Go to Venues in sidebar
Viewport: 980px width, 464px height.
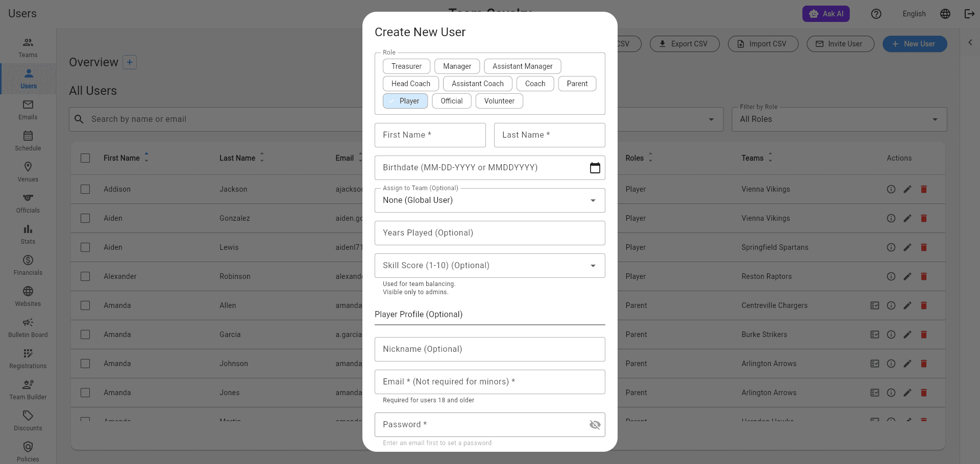click(28, 172)
